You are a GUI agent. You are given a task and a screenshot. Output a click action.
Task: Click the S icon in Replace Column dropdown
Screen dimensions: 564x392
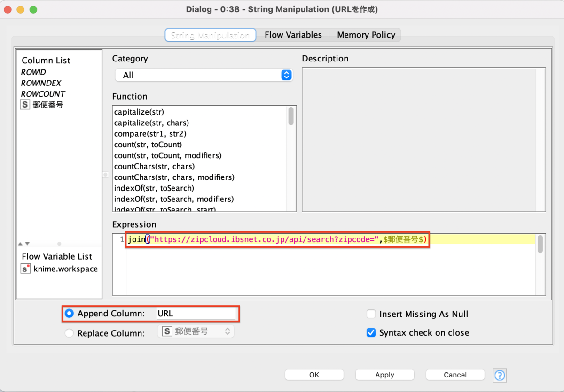167,331
